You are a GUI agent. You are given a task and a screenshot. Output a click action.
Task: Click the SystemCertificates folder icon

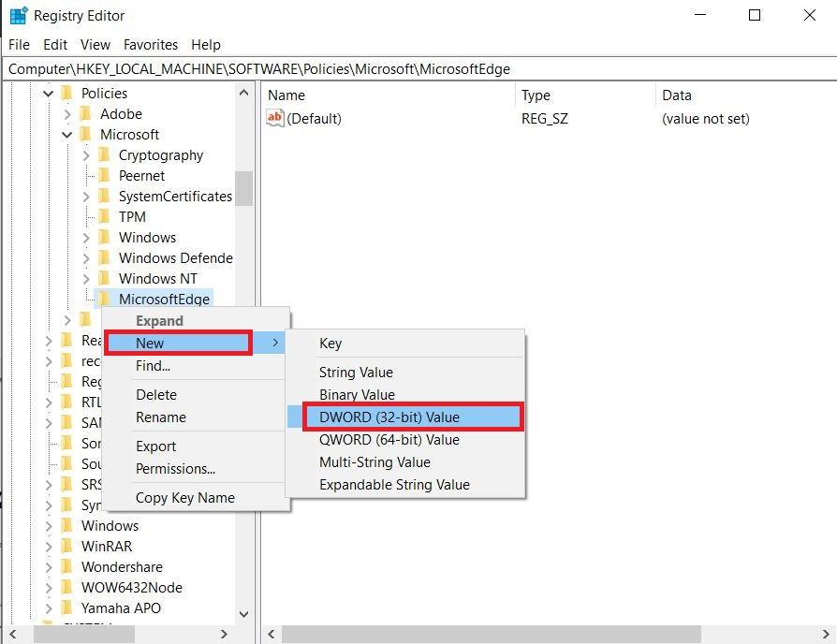[105, 196]
